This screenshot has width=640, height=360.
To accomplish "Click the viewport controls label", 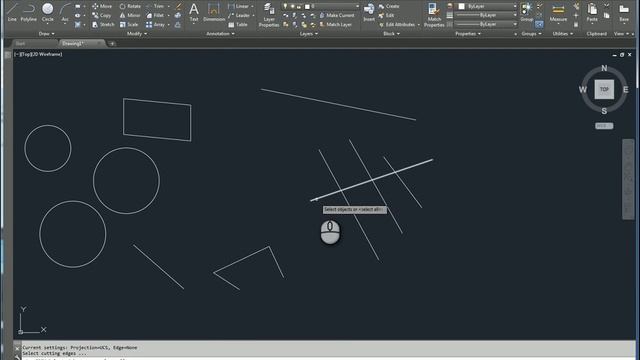I will [38, 54].
